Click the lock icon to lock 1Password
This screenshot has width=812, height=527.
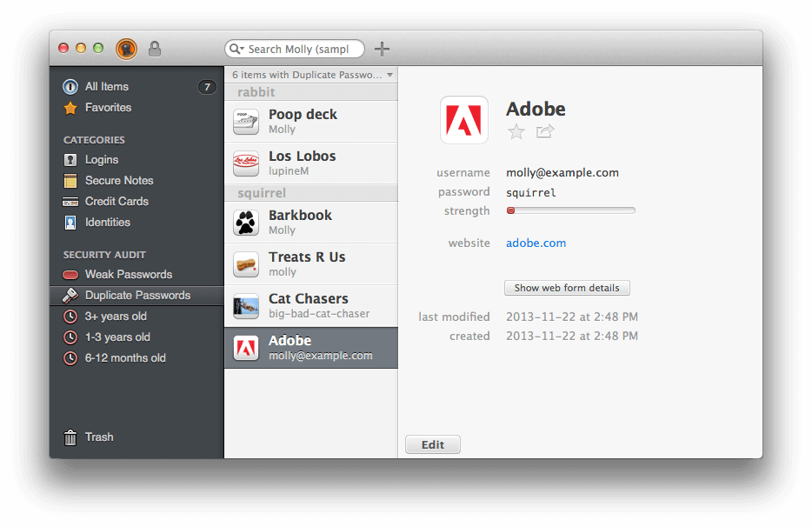(x=154, y=48)
